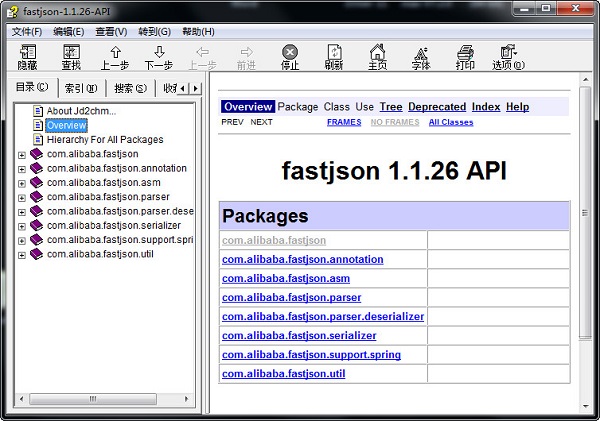Open the 选项 (Options) toolbar dropdown
The image size is (600, 421).
click(x=508, y=56)
